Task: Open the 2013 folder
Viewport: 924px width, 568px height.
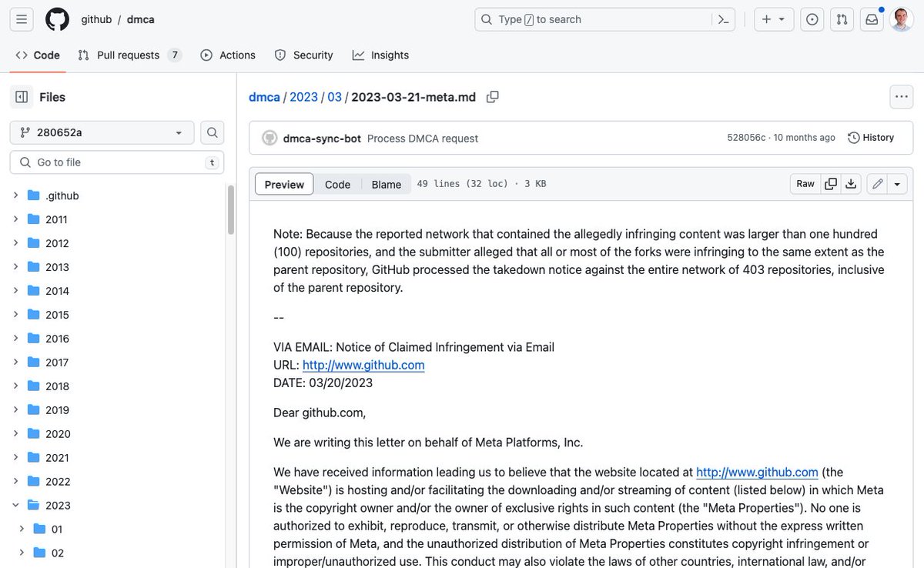Action: [x=57, y=267]
